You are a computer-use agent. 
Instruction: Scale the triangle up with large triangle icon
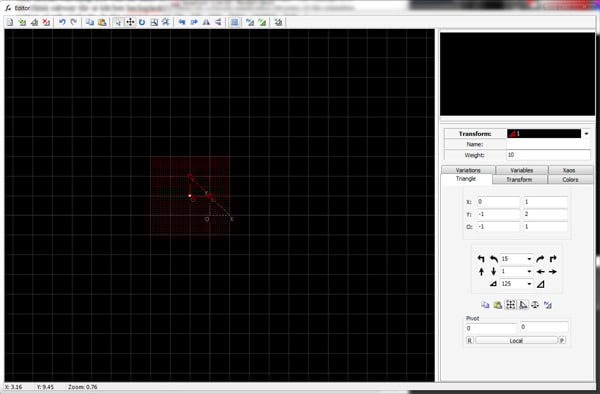pos(540,284)
